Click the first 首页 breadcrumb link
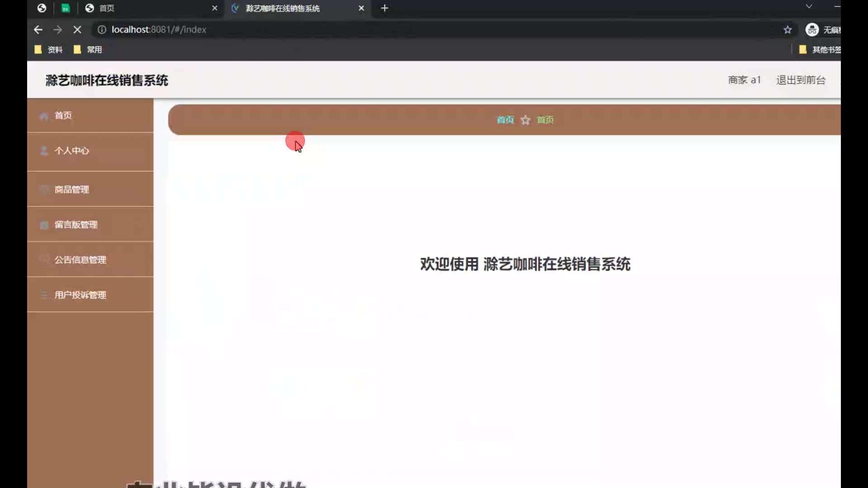Screen dimensions: 868x488 click(505, 120)
